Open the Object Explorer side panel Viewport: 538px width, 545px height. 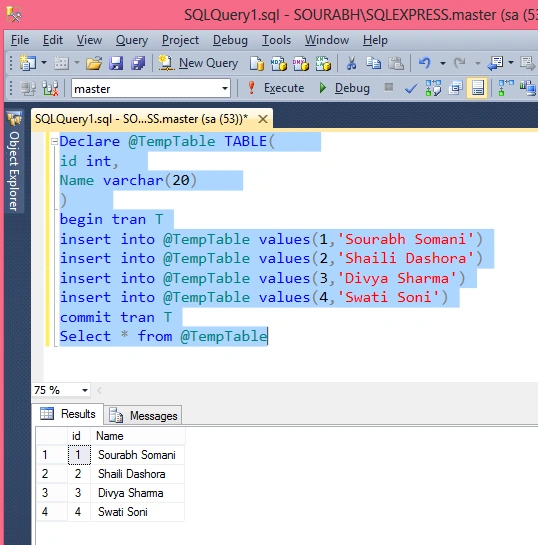[14, 162]
